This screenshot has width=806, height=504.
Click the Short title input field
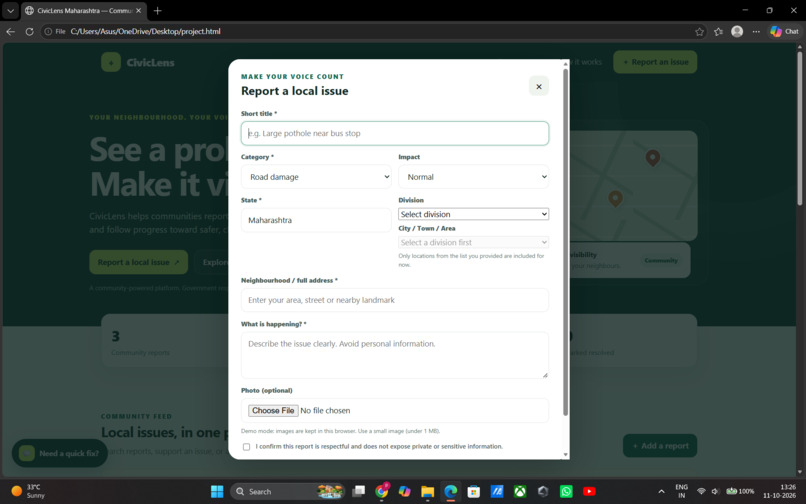395,133
